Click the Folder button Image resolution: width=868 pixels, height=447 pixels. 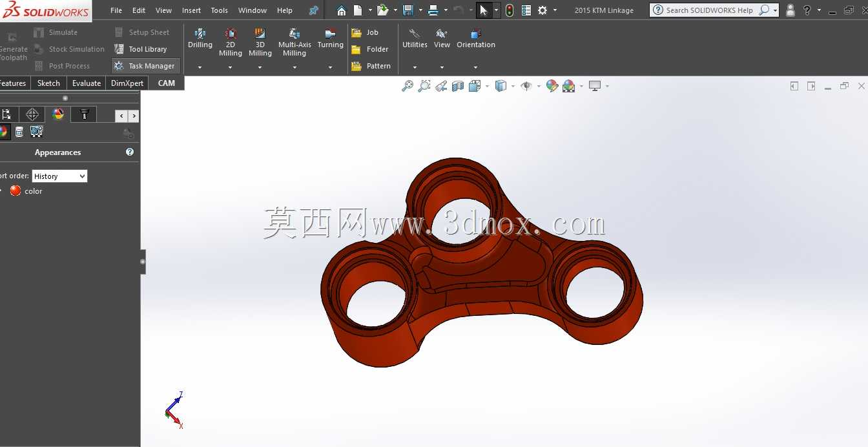tap(370, 49)
